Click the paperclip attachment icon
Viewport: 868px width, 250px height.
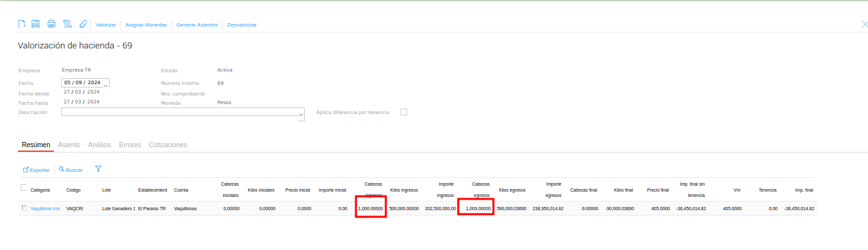[83, 24]
